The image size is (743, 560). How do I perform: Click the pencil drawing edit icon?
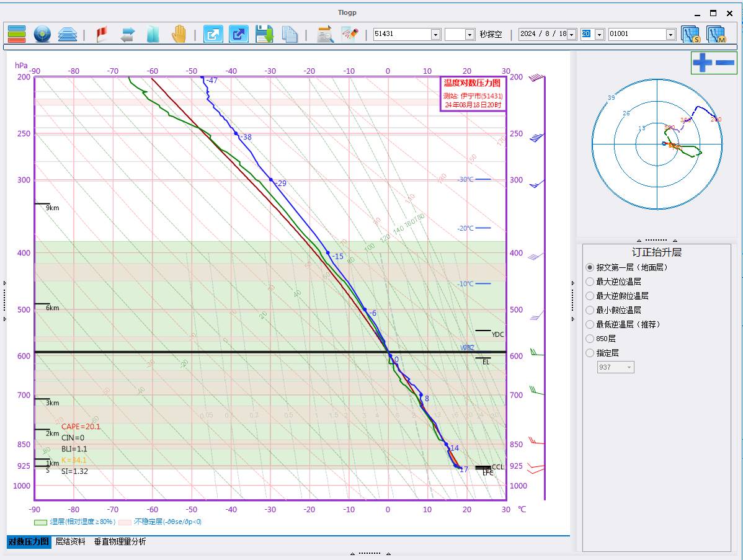click(350, 34)
